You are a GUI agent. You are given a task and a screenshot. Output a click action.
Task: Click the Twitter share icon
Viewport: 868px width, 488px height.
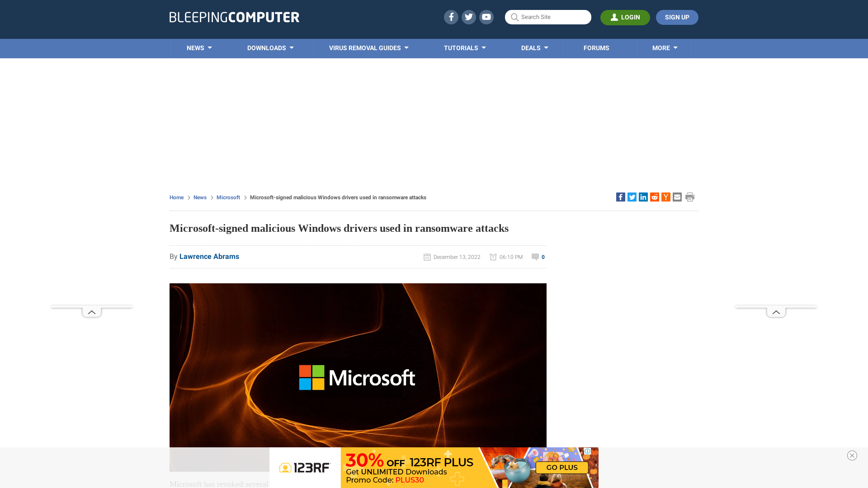632,197
